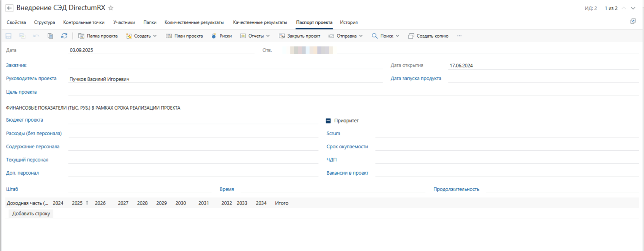
Task: Expand the Создать dropdown
Action: (142, 36)
